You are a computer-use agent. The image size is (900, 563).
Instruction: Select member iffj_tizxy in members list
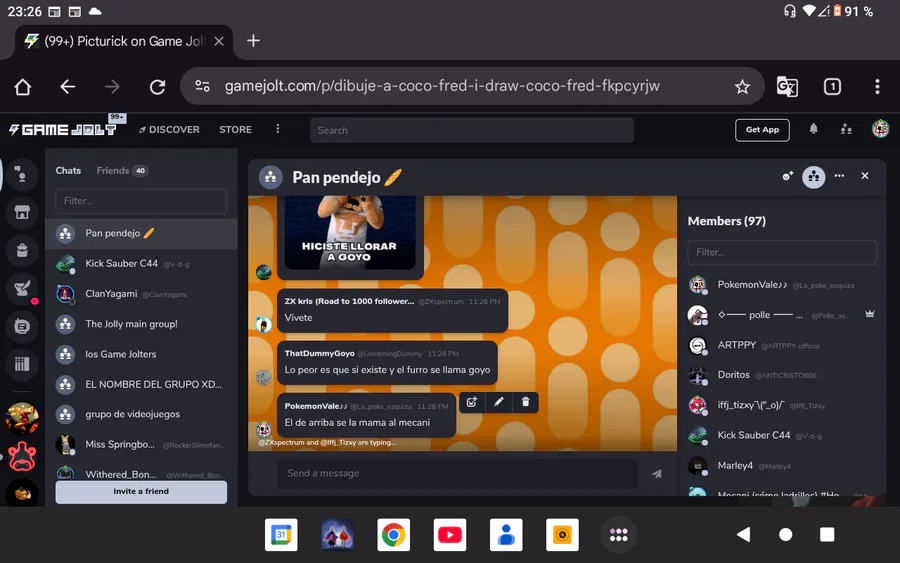782,405
